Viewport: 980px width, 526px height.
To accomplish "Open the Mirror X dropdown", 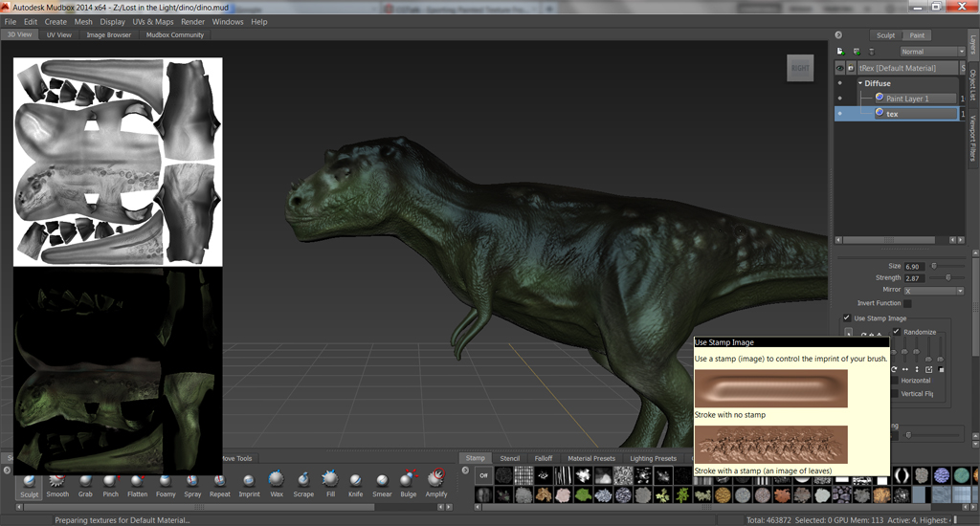I will 934,291.
